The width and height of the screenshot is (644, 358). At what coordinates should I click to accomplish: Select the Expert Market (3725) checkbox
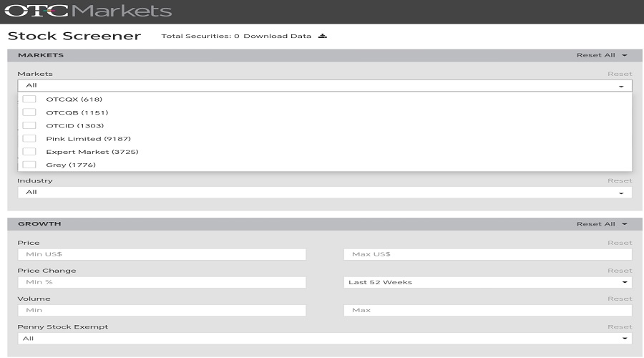29,152
